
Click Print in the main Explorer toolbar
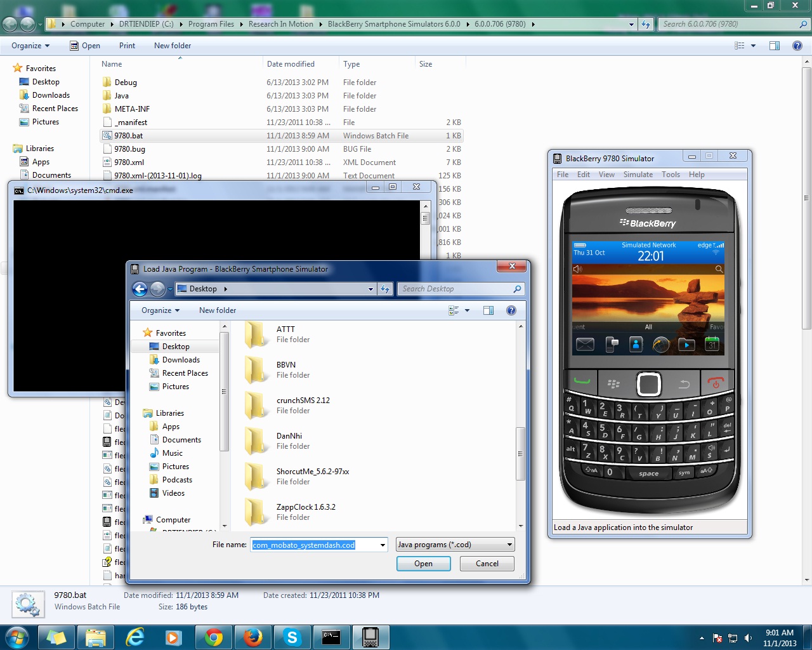[127, 46]
